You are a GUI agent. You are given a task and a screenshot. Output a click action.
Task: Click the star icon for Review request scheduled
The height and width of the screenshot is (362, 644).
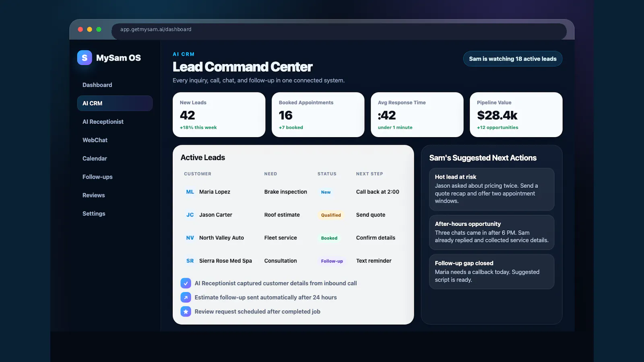[x=186, y=311]
